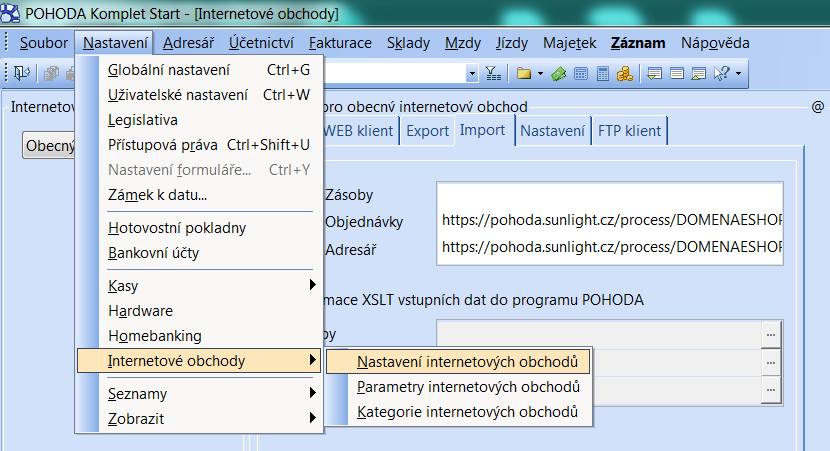Switch to the WEB klient tab

360,131
